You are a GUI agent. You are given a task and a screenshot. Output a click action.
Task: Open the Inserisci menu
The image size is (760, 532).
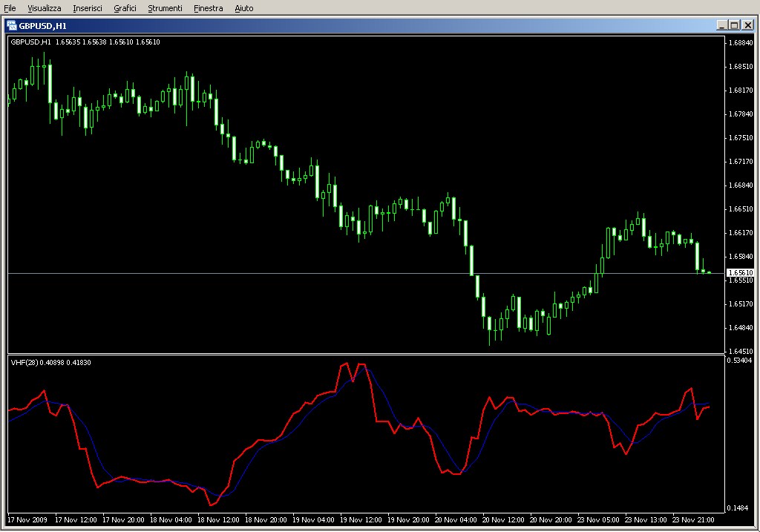[x=88, y=8]
